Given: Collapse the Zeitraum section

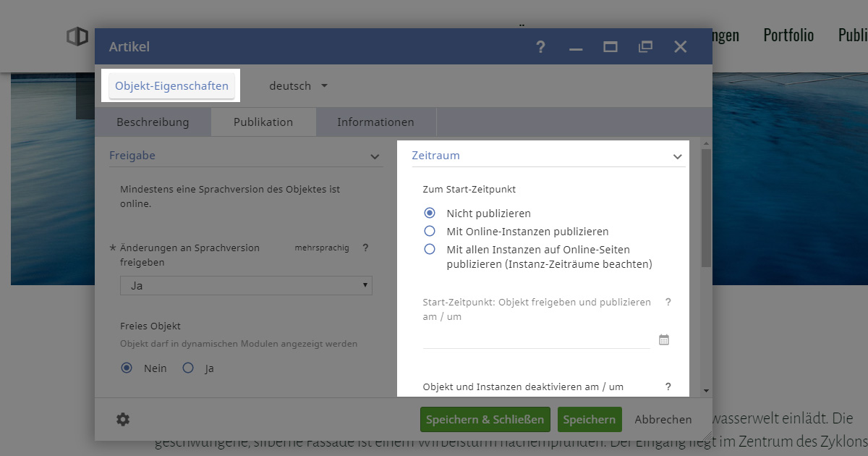Looking at the screenshot, I should (677, 156).
